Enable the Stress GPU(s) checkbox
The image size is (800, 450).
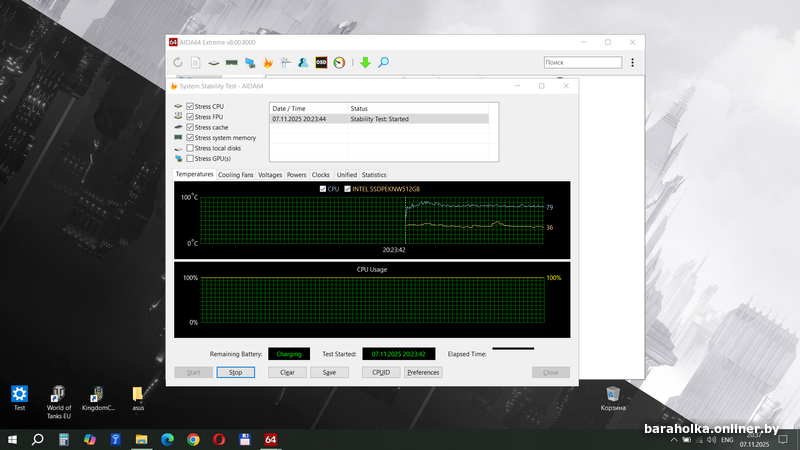pyautogui.click(x=190, y=158)
